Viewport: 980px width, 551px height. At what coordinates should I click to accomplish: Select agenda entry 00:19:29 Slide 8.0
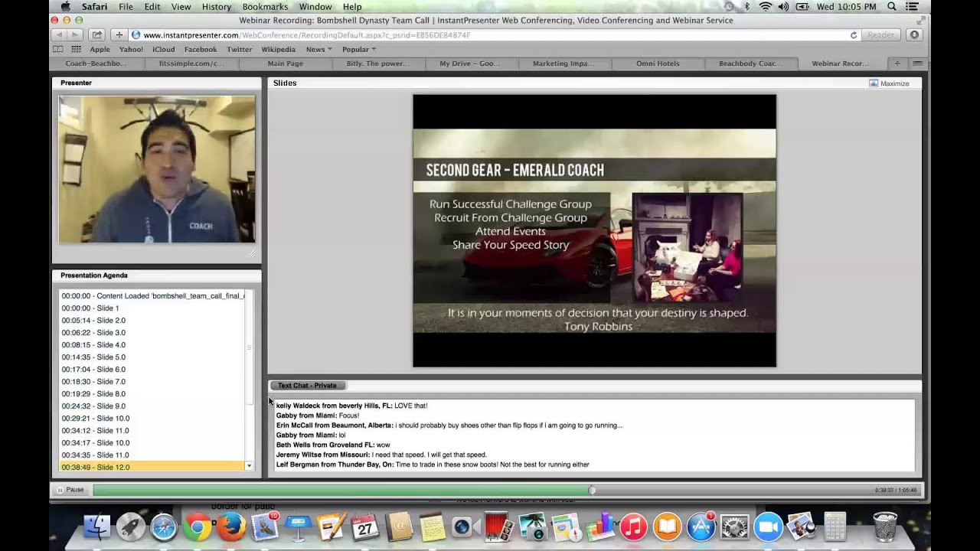tap(93, 394)
